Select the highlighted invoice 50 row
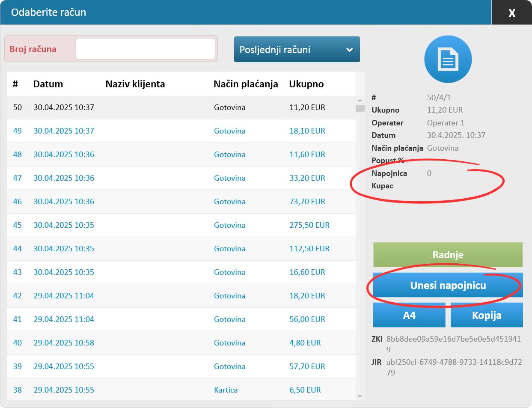The height and width of the screenshot is (408, 532). coord(181,107)
